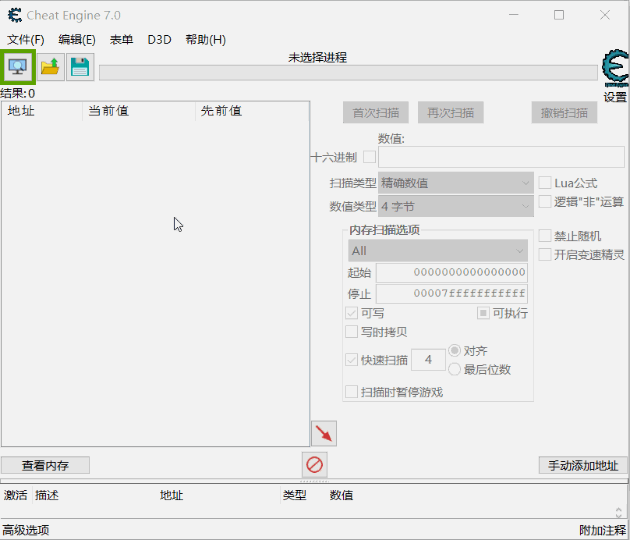Viewport: 630px width, 540px height.
Task: Open the 表单 menu
Action: pos(121,40)
